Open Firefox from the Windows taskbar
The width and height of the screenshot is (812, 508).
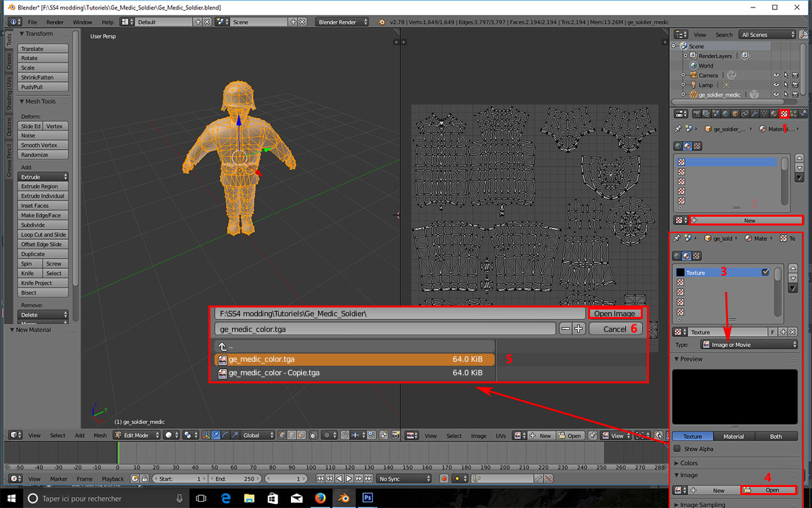319,499
